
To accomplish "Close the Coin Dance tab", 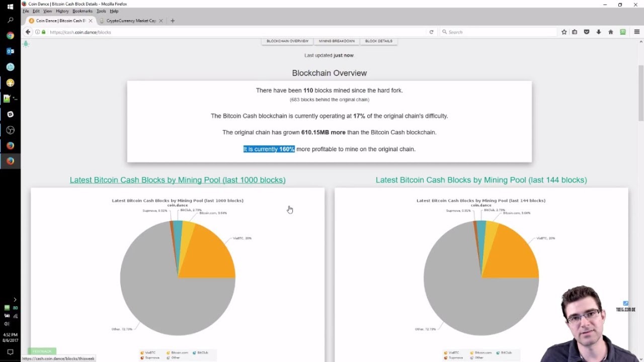I will pyautogui.click(x=91, y=21).
